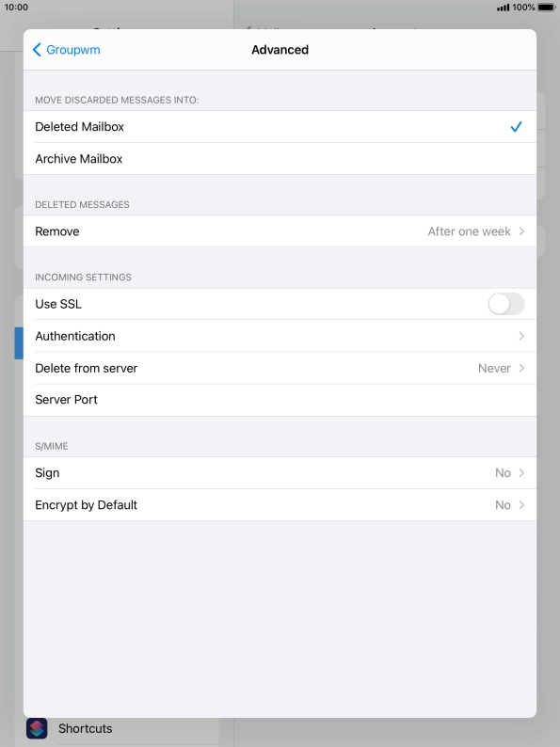Tap the back chevron icon beside Groupwm

(x=37, y=50)
